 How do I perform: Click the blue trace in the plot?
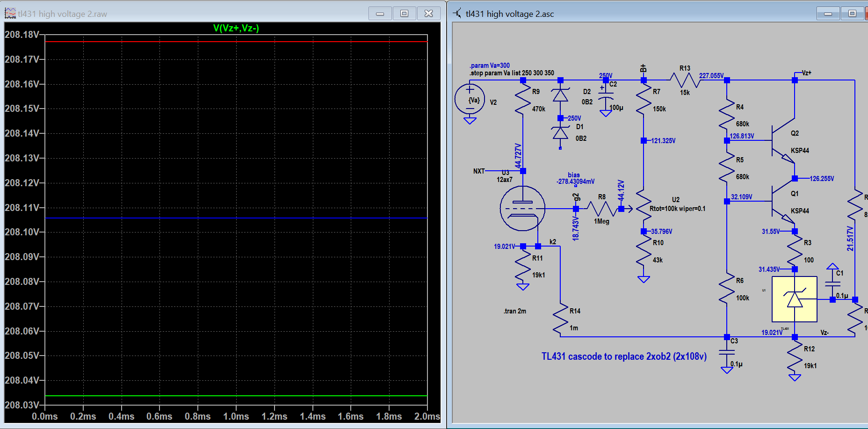click(x=236, y=218)
